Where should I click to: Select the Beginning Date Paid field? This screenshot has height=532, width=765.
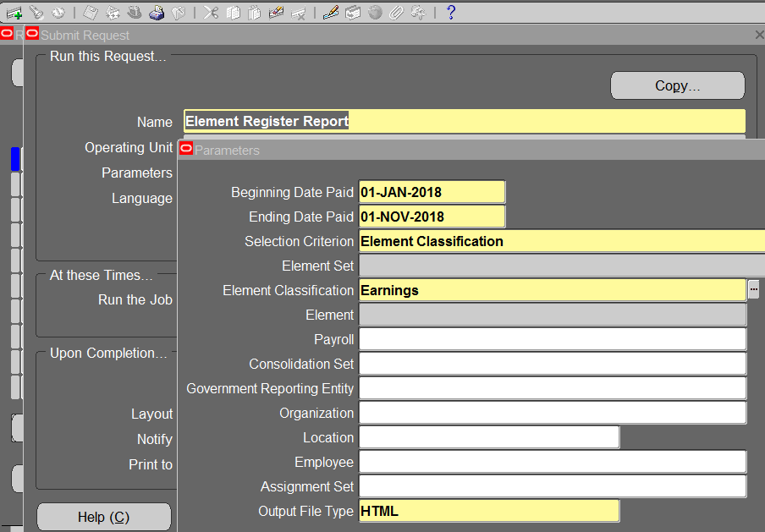pos(432,192)
